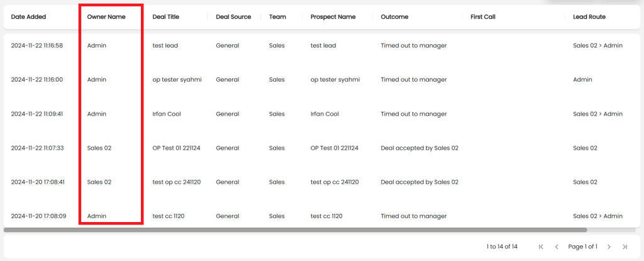Screen dimensions: 644x261
Task: Click the next page arrow
Action: coord(609,247)
